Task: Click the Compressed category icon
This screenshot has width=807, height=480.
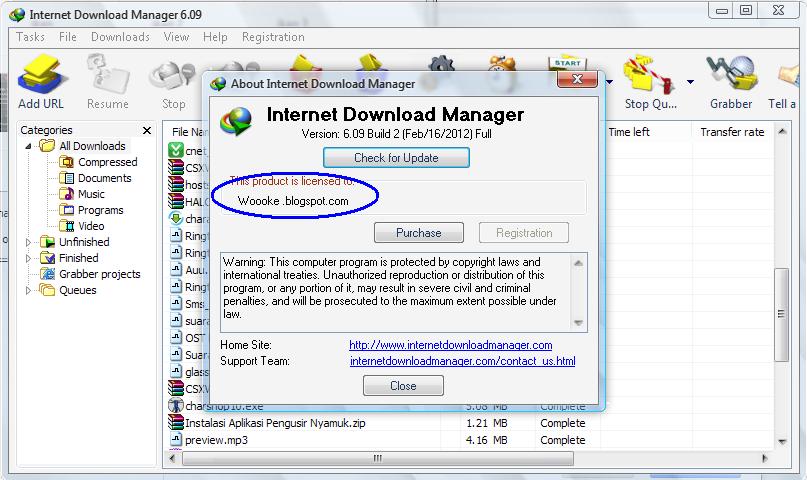Action: [x=66, y=162]
